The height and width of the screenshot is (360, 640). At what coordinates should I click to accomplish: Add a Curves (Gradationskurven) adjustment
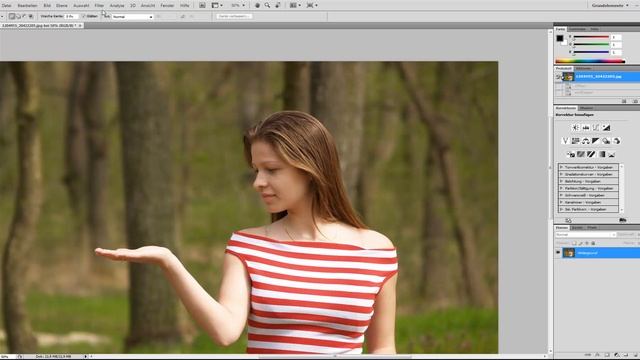point(596,128)
